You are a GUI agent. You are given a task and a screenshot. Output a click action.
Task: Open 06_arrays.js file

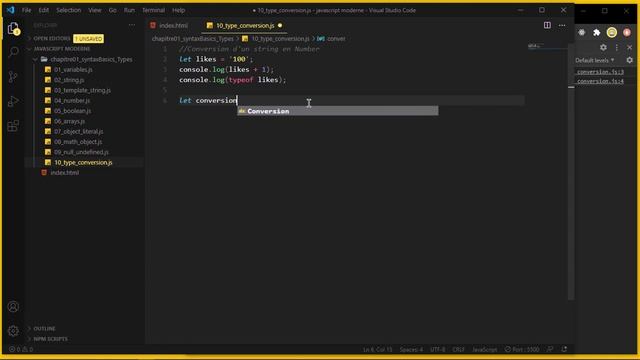tap(69, 121)
